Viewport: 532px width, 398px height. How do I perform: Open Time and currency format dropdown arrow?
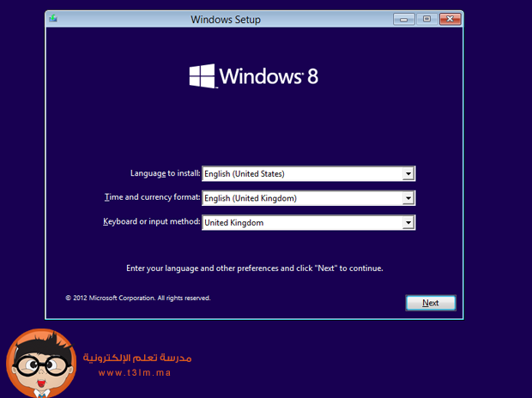408,198
